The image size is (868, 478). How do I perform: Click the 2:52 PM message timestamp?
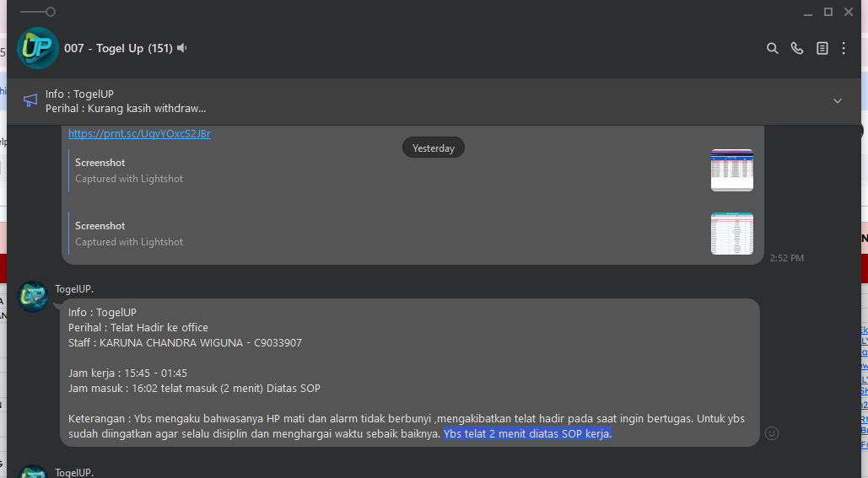tap(787, 258)
